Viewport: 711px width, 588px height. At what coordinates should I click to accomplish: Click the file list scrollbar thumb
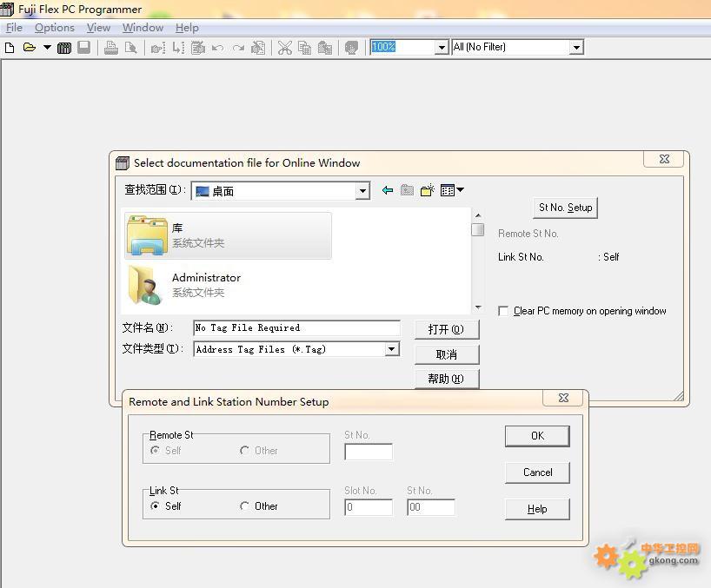point(478,229)
